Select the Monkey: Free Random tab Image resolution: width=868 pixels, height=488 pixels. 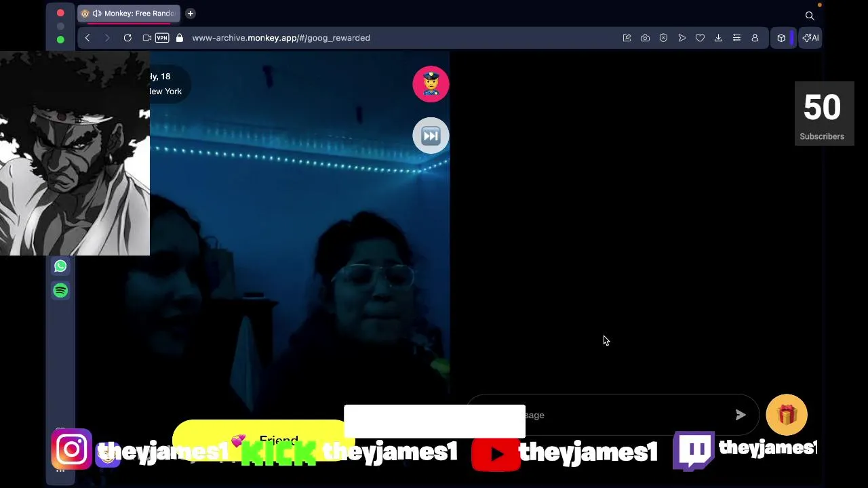127,14
